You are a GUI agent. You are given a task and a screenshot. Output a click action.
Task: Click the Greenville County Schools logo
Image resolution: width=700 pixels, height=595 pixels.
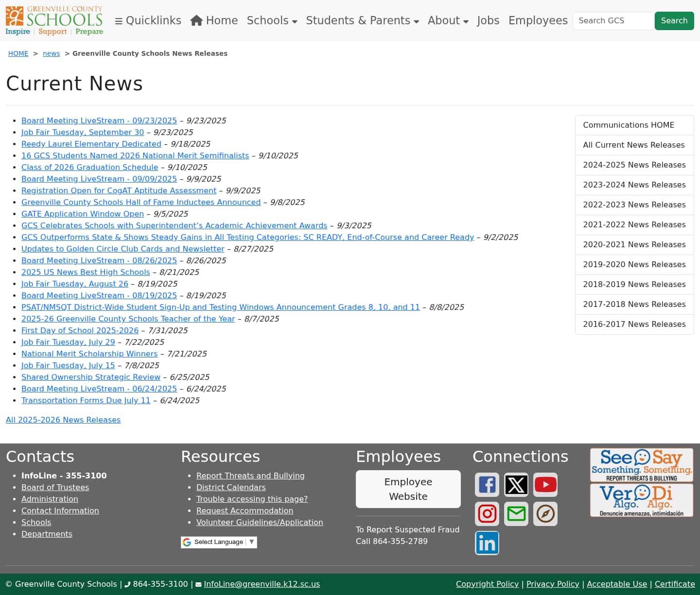pos(54,20)
